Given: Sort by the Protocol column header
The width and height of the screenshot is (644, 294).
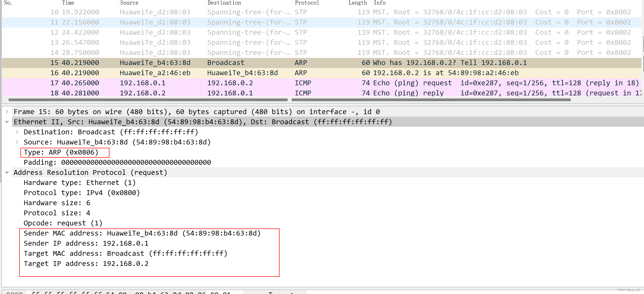Looking at the screenshot, I should pos(307,3).
